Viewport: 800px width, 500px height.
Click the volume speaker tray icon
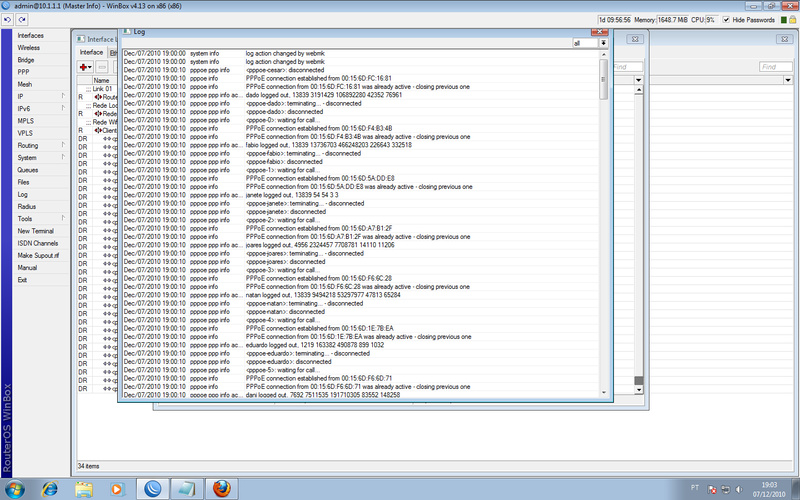(739, 489)
